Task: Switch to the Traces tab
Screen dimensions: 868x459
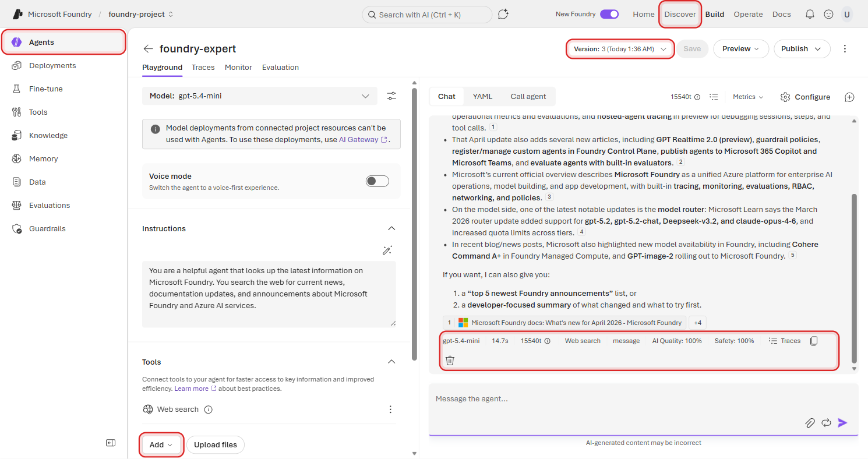Action: [x=203, y=68]
